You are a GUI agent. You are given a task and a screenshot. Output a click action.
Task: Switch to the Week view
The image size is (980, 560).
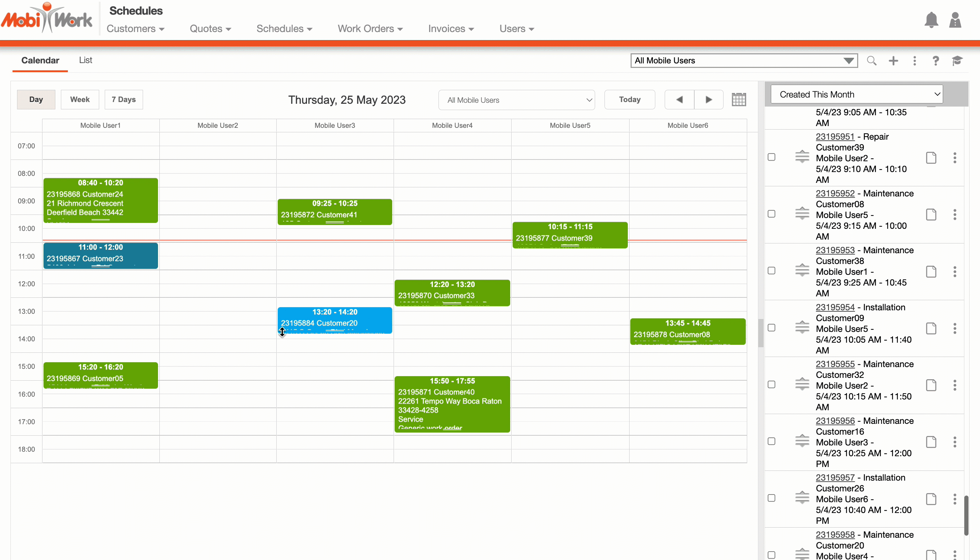[x=80, y=100]
